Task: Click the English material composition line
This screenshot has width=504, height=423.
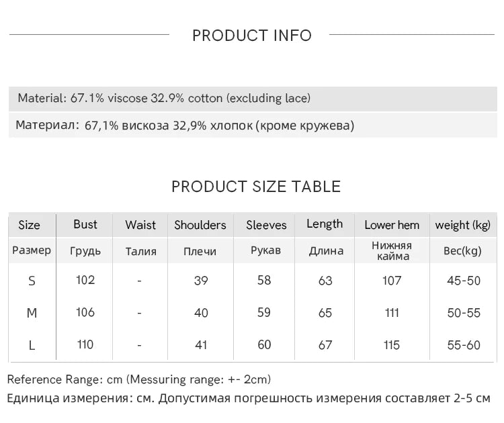Action: pyautogui.click(x=164, y=98)
